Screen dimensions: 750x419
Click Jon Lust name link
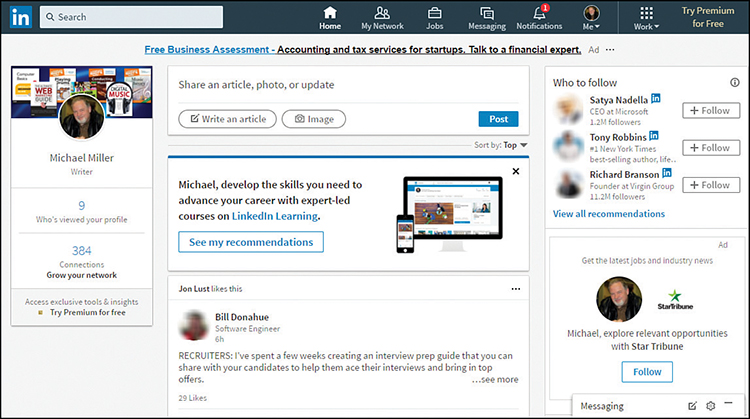(x=194, y=289)
